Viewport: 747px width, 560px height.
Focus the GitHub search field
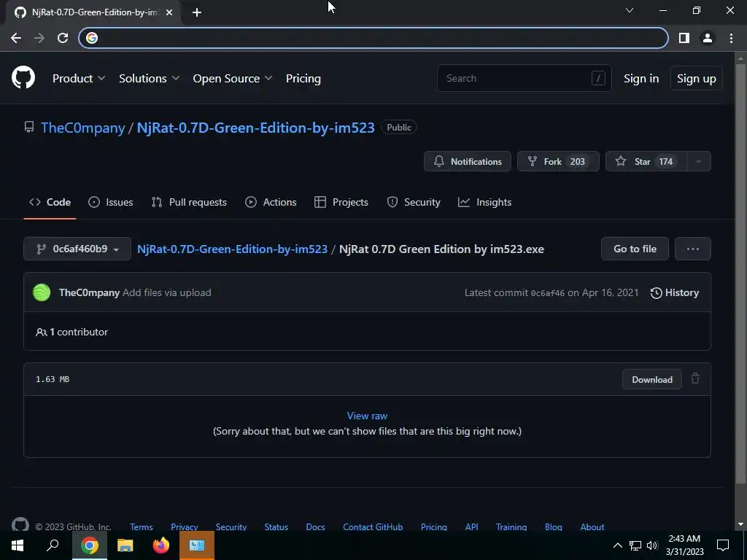(x=524, y=78)
